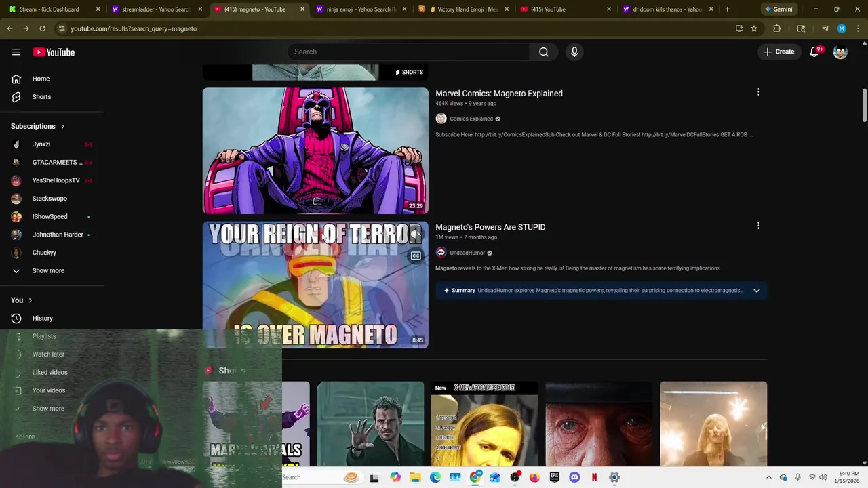Click title Magneto's Powers Are STUPID
The height and width of the screenshot is (488, 868).
tap(490, 227)
